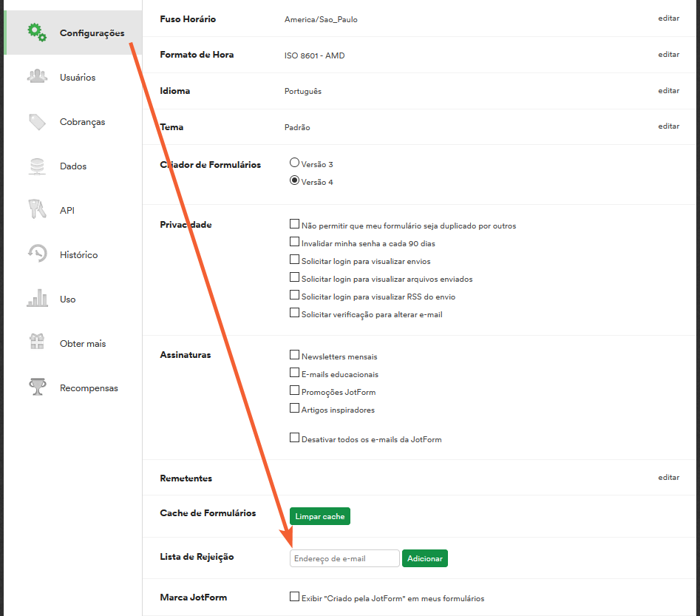
Task: Select the Versão 3 radio button
Action: pos(295,163)
